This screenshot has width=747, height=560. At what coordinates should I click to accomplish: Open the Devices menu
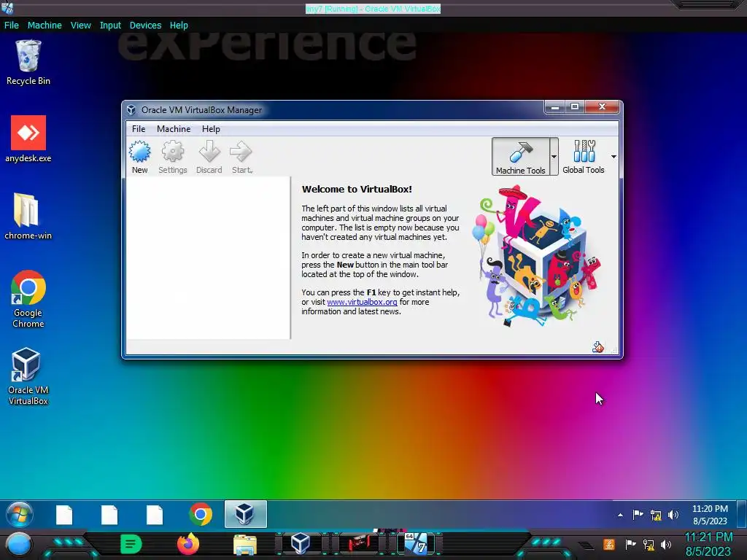pyautogui.click(x=145, y=26)
